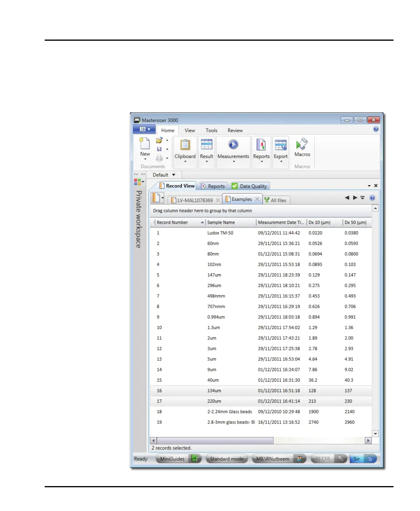Sort by Dx 50 (µm) column header
This screenshot has height=511, width=420.
pos(357,222)
